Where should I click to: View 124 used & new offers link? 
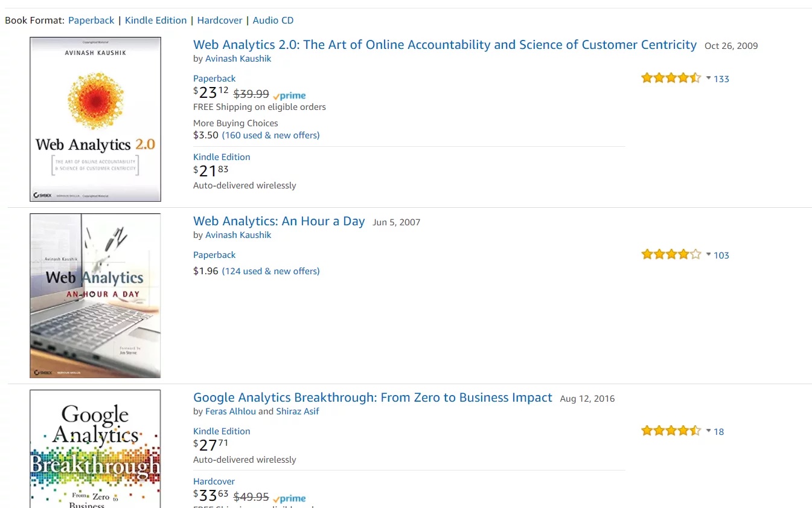click(x=270, y=271)
